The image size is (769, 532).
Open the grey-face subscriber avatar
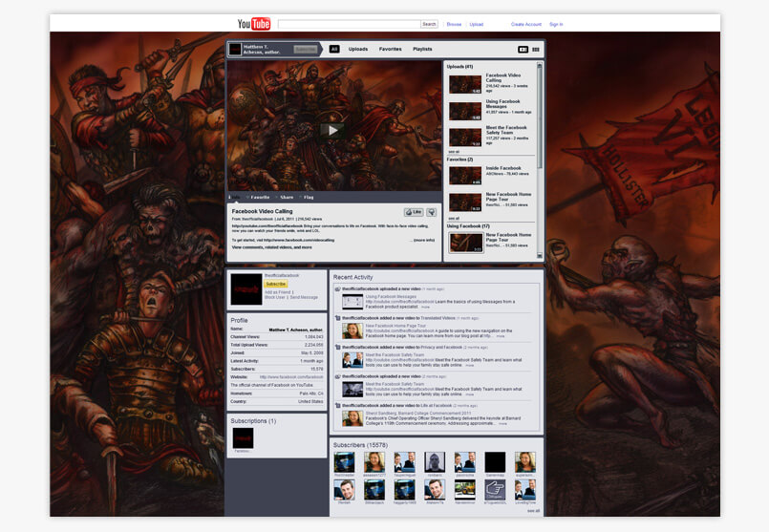[435, 462]
